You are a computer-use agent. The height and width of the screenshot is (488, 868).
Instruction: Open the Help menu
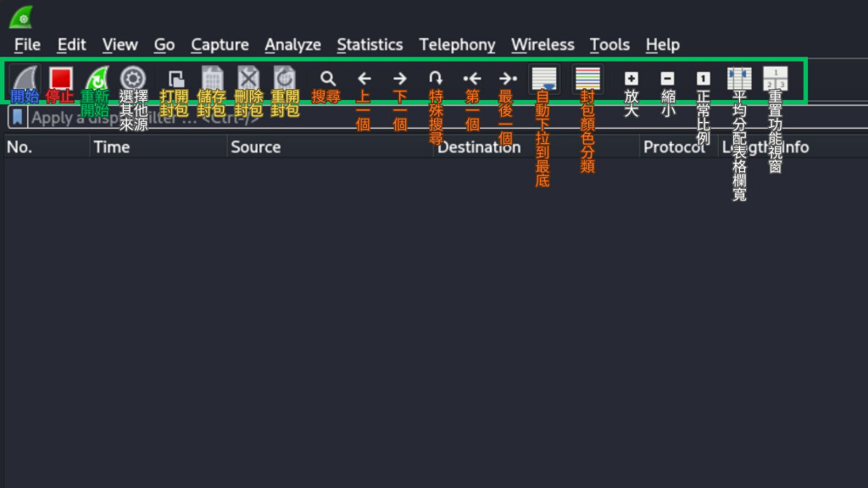(662, 44)
